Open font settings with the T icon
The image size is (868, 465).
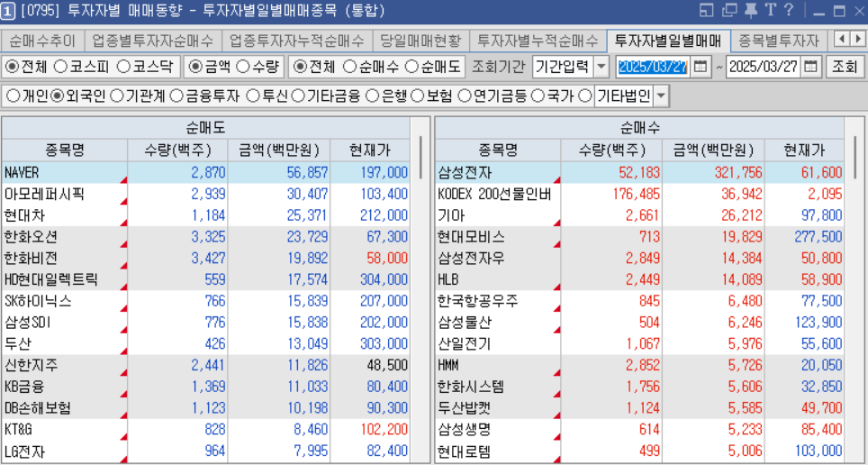click(x=770, y=10)
